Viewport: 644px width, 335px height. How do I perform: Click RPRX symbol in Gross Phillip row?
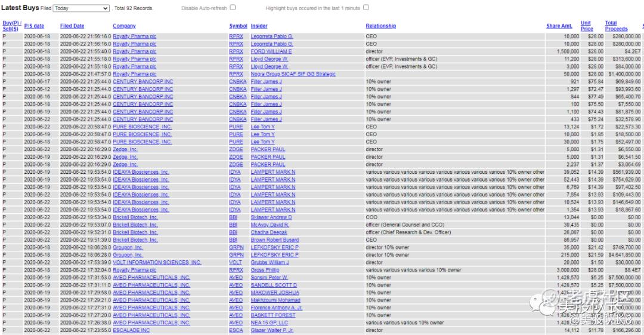click(236, 271)
